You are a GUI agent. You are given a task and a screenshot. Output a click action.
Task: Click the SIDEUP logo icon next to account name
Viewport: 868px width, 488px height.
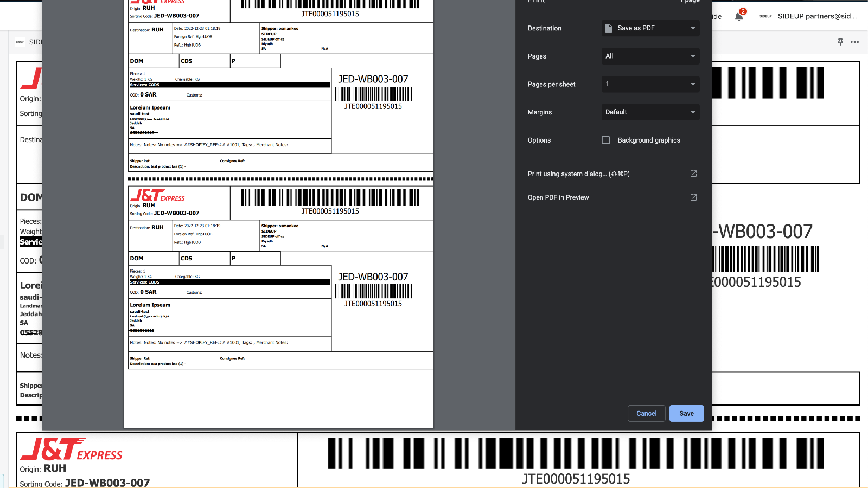point(765,16)
